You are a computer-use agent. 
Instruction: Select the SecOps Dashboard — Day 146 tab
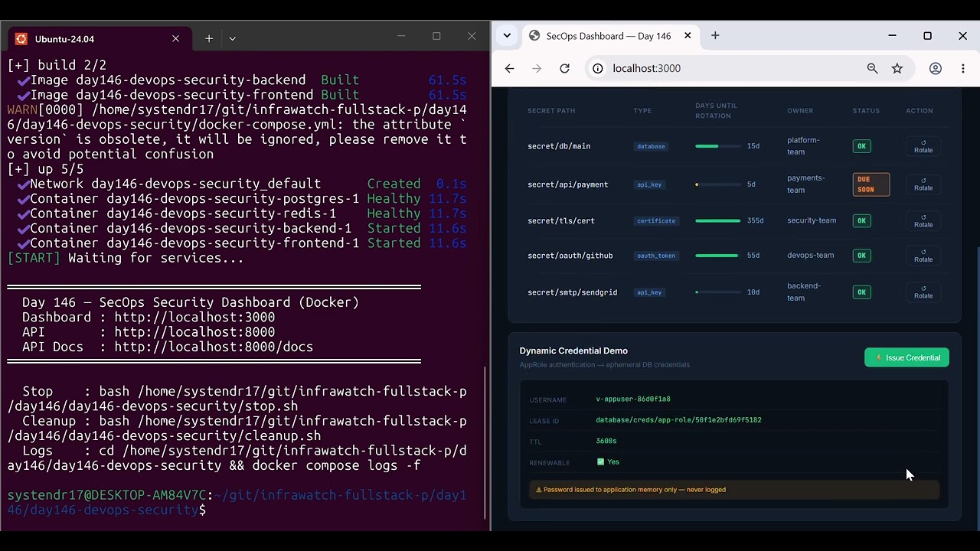click(609, 36)
